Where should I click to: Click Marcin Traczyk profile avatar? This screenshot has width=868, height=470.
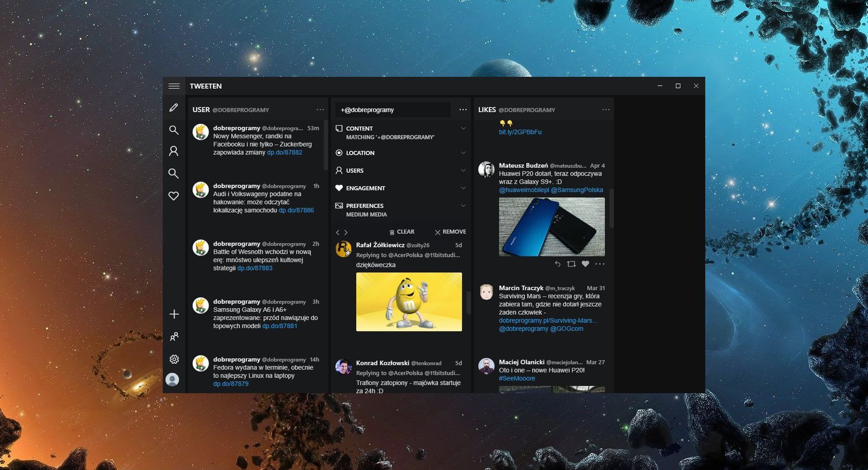486,292
